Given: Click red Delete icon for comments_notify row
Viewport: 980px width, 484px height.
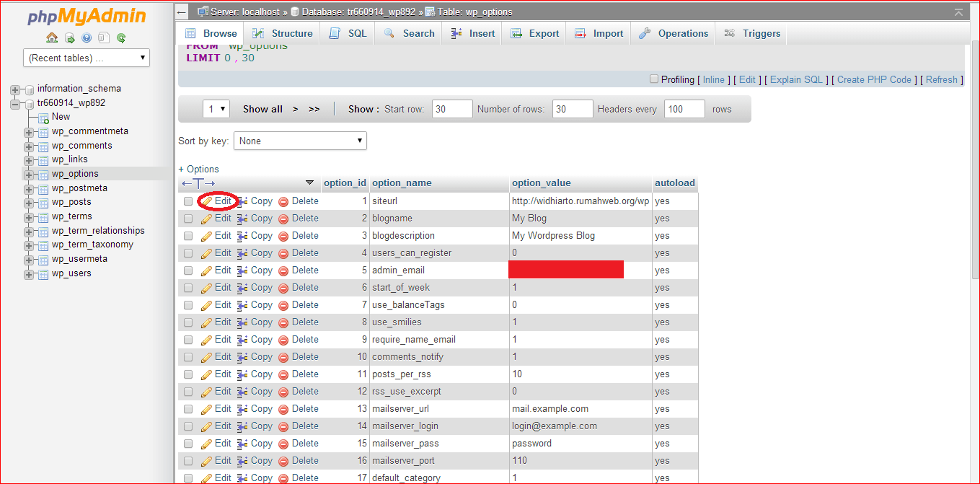Looking at the screenshot, I should pyautogui.click(x=283, y=357).
